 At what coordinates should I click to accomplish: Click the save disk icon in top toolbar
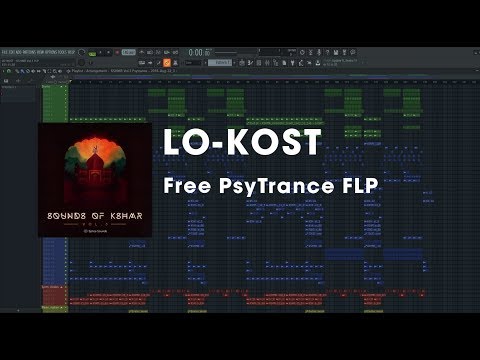click(336, 52)
